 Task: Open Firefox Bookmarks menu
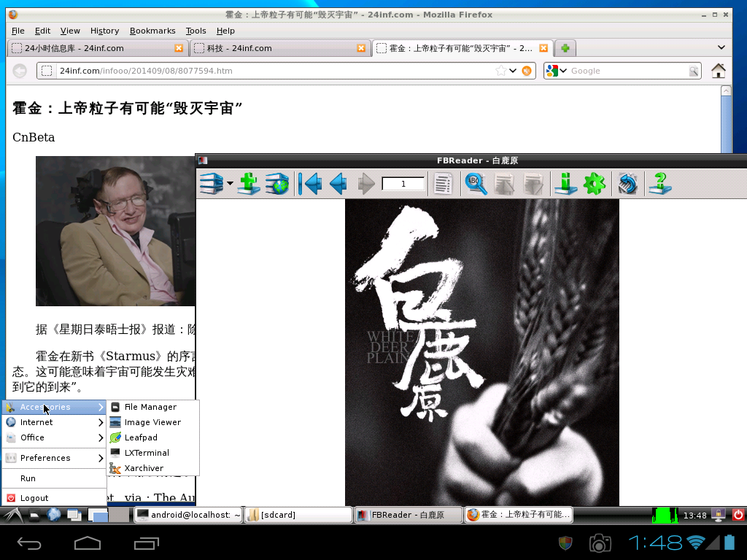[152, 31]
